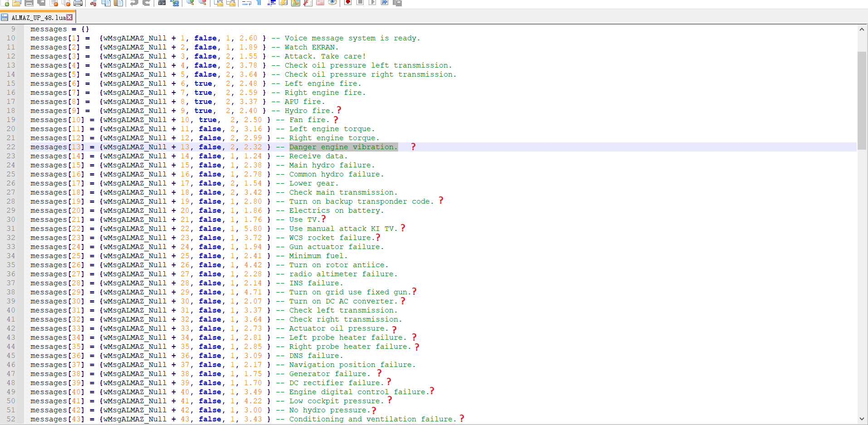Click the vertical scrollbar thumb
This screenshot has width=868, height=425.
click(x=862, y=100)
